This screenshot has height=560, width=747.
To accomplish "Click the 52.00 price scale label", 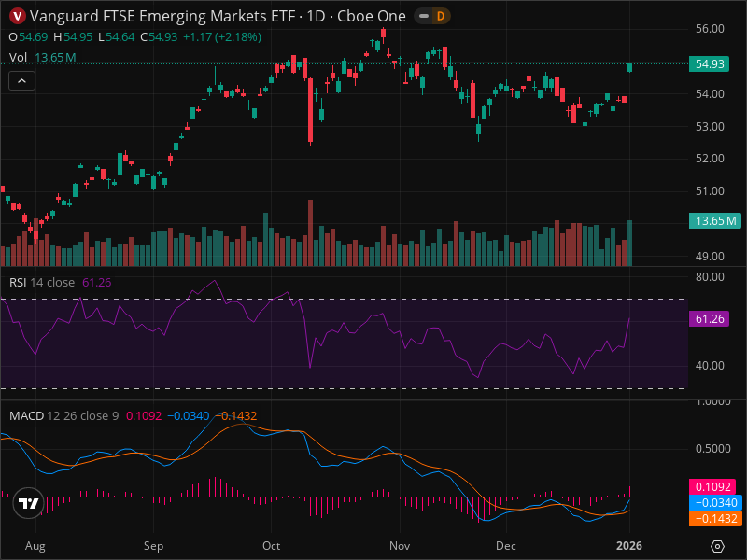I will (x=710, y=159).
